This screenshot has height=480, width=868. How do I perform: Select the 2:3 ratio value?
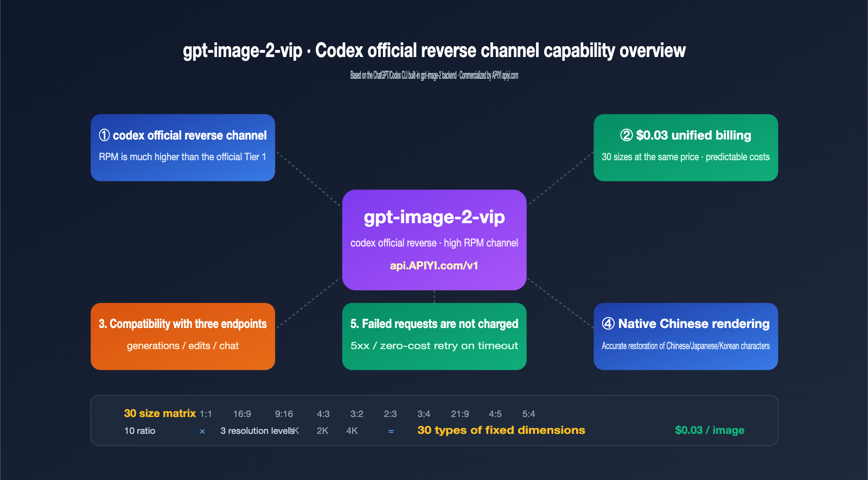(390, 414)
